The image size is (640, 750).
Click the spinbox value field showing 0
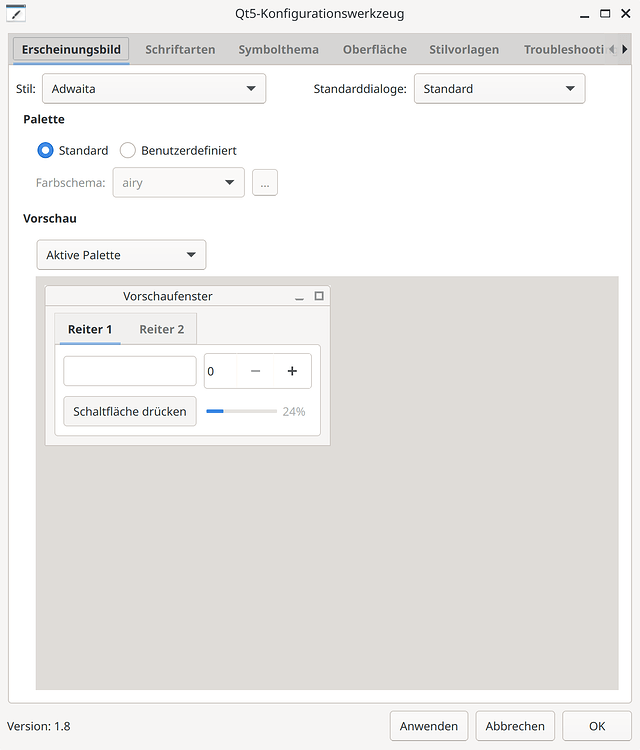(221, 371)
